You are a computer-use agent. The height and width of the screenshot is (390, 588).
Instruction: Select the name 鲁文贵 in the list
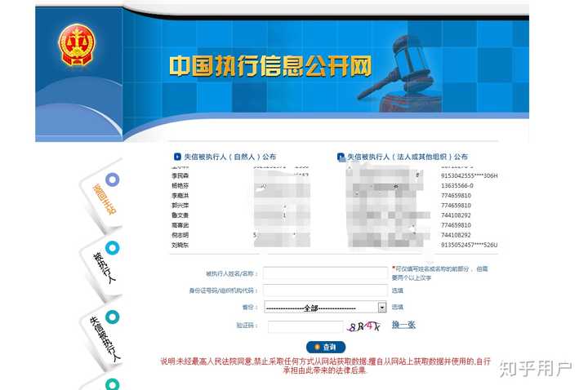(180, 215)
